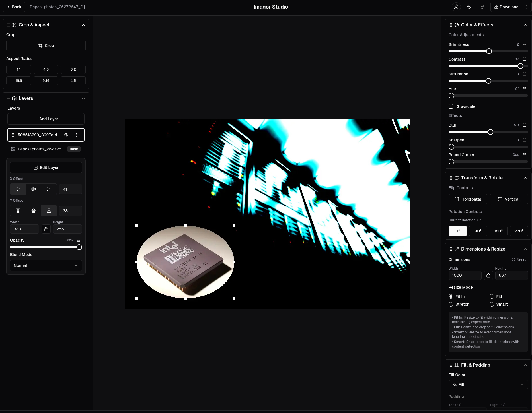Align layer to horizontal center
532x413 pixels.
tap(34, 189)
